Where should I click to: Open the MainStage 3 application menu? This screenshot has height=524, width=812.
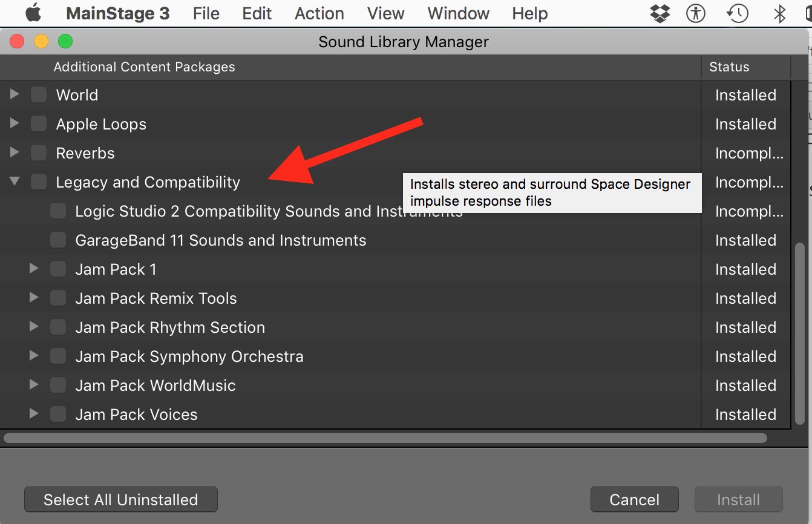(117, 13)
